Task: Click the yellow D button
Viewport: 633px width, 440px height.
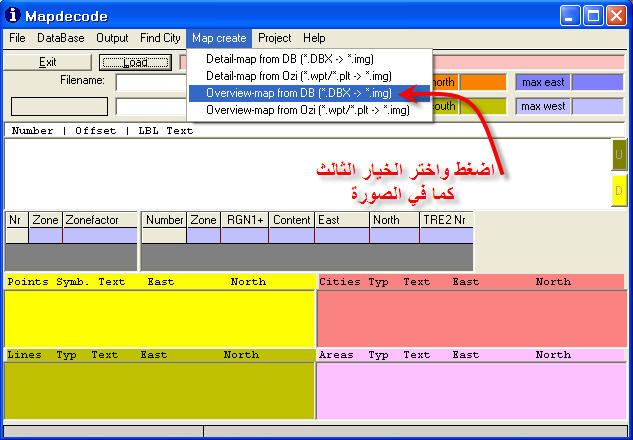Action: click(619, 191)
